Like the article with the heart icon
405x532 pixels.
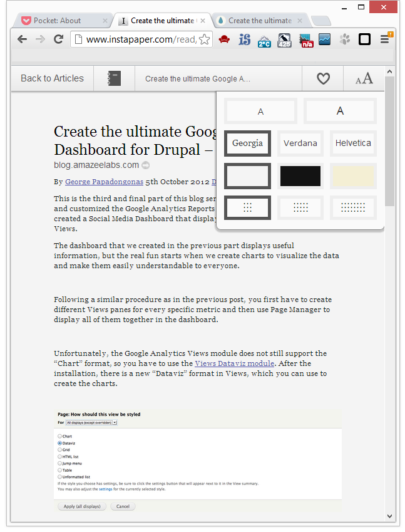click(x=323, y=79)
